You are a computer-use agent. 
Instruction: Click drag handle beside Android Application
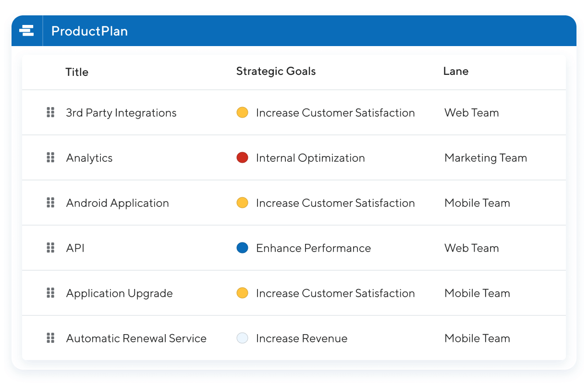click(50, 203)
